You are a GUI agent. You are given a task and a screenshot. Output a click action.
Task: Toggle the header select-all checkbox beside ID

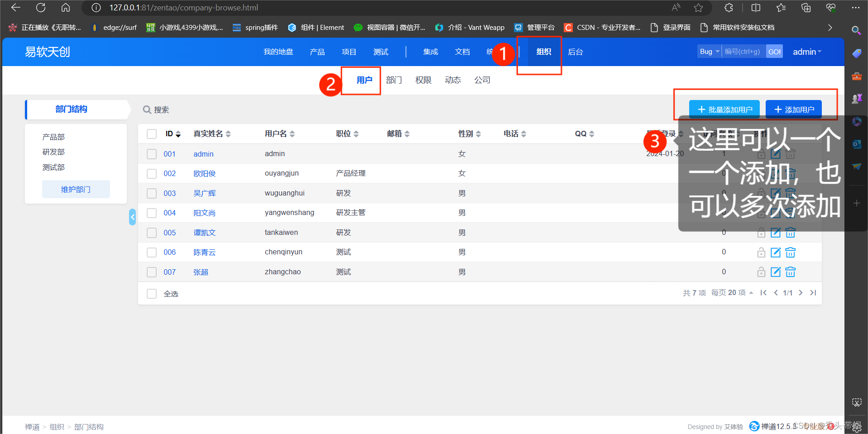point(152,134)
